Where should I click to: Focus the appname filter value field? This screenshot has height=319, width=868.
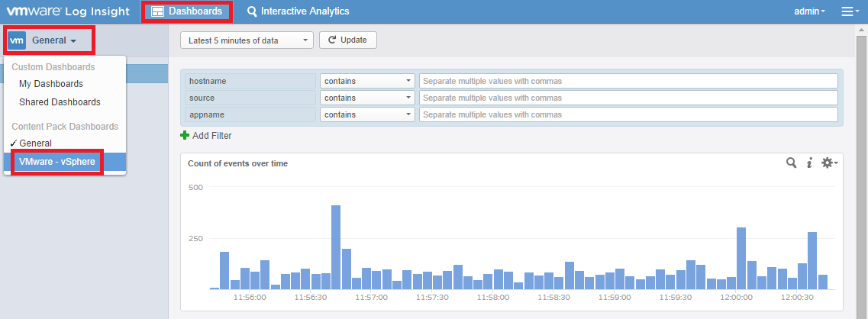pos(628,114)
